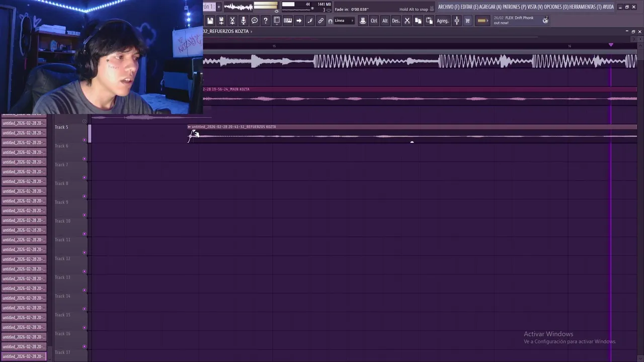Click the chain link icon
Screen dimensions: 644x362
click(x=321, y=21)
